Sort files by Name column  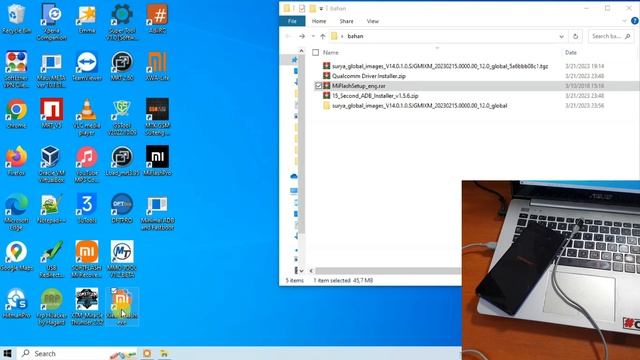(331, 53)
